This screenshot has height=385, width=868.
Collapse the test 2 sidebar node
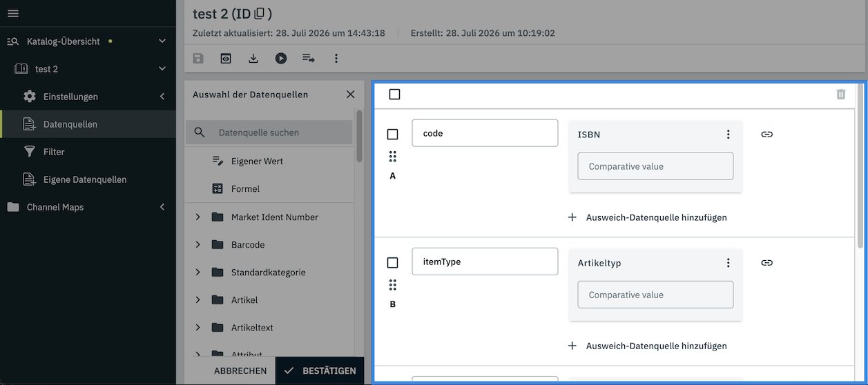tap(162, 69)
